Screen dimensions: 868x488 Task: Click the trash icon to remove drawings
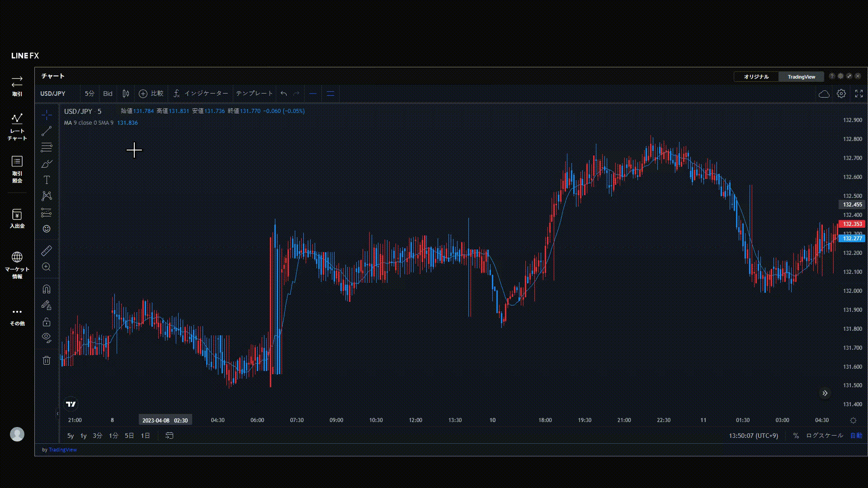47,360
